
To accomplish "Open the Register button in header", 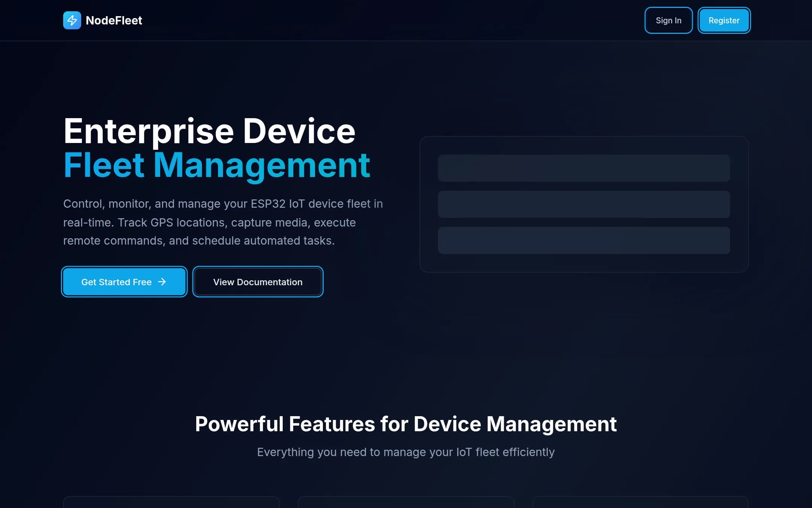I will click(724, 20).
